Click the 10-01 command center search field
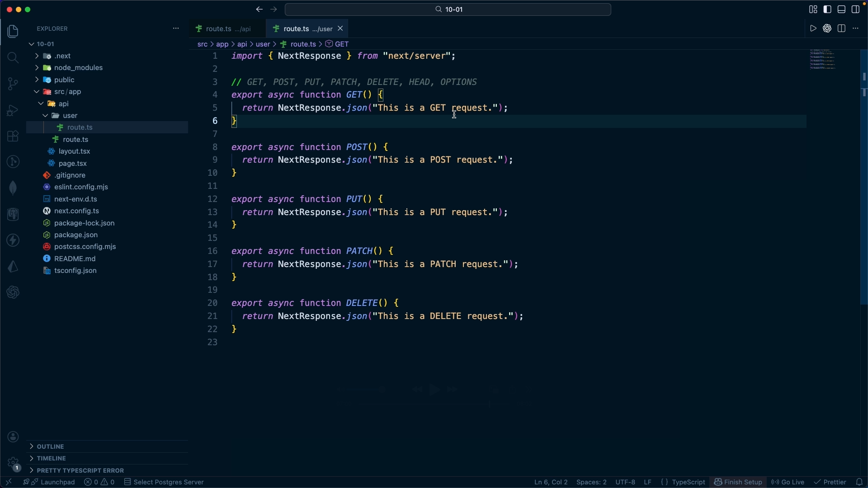Screen dimensions: 868x488 (448, 9)
